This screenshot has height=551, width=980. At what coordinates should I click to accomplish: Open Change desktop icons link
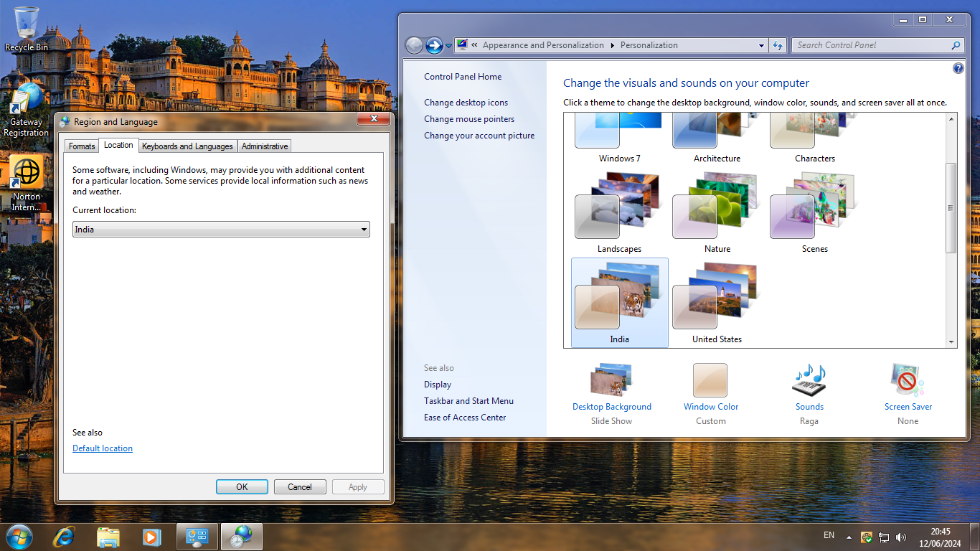(x=466, y=103)
